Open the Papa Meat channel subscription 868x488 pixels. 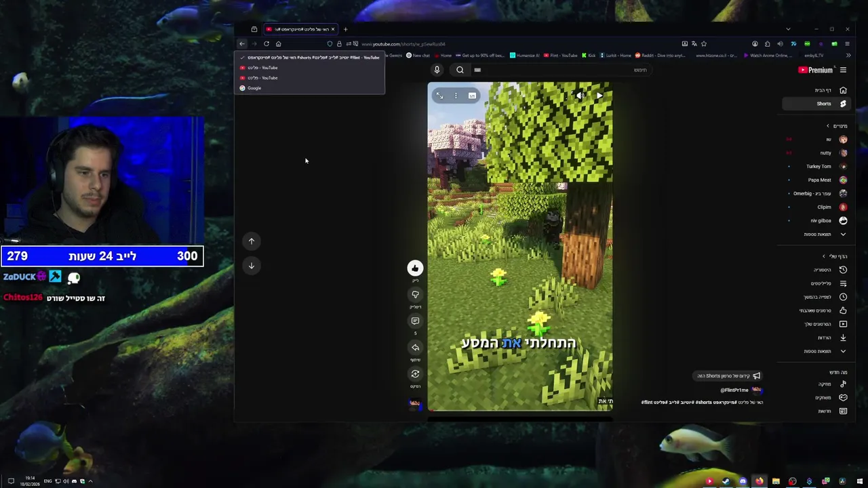click(x=817, y=180)
